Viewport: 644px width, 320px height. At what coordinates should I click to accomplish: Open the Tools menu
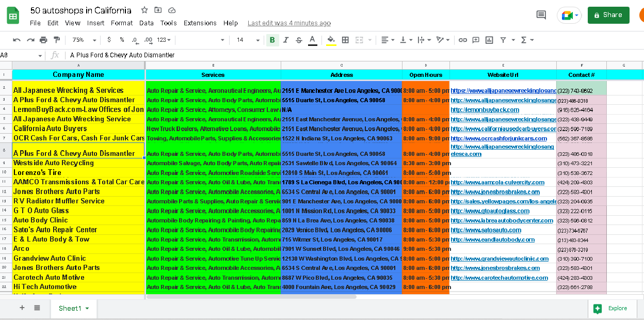pos(169,23)
